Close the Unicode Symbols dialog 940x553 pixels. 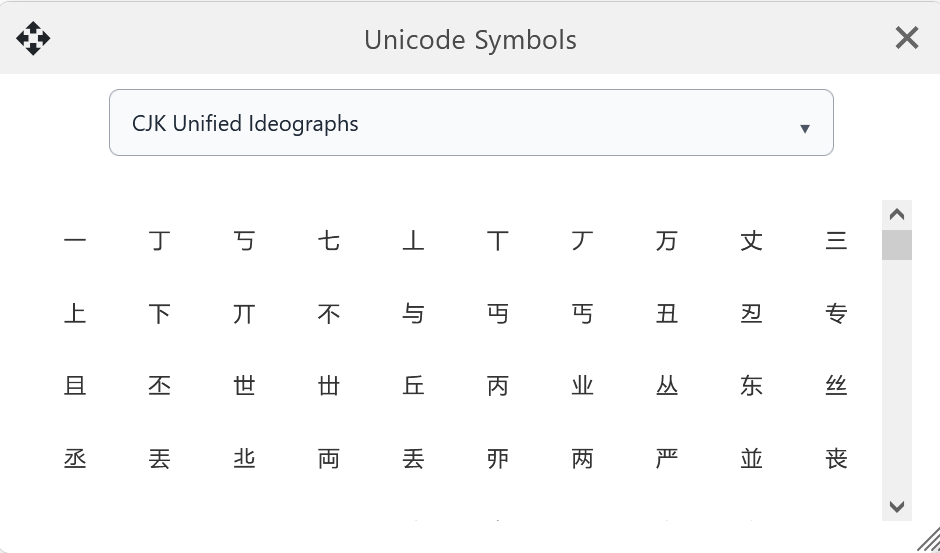(907, 39)
